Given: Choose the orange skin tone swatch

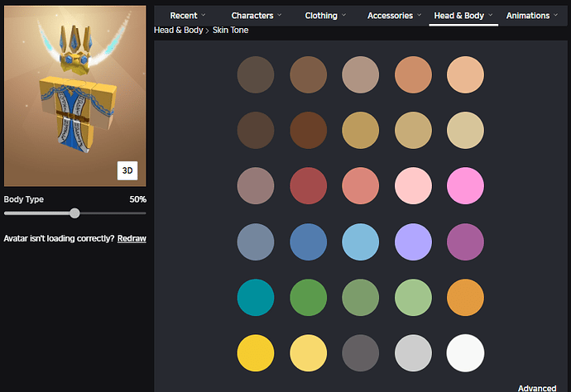Looking at the screenshot, I should (465, 297).
